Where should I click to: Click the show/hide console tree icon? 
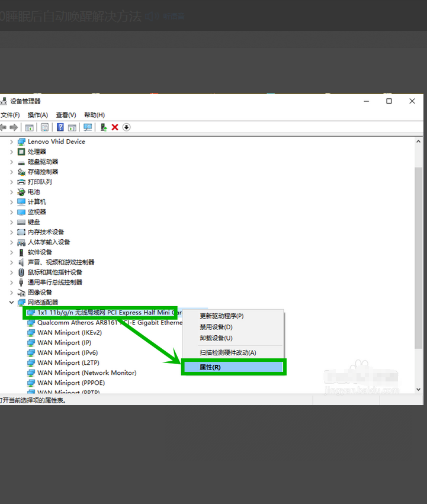click(x=29, y=127)
